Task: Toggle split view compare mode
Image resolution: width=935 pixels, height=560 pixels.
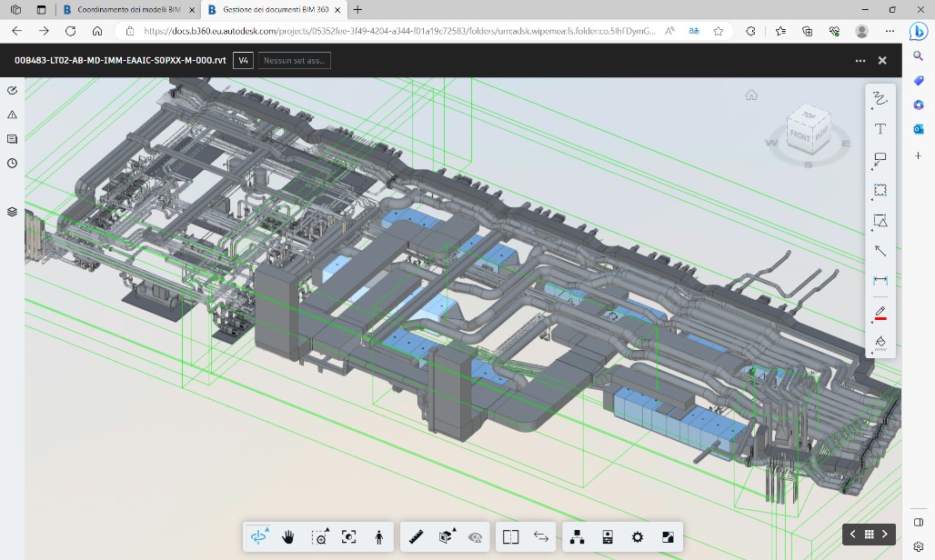Action: [510, 537]
